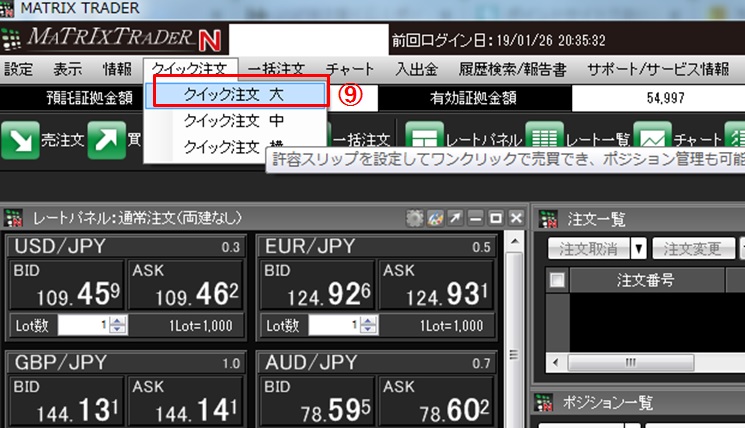Viewport: 745px width, 428px height.
Task: Click EUR/JPY BID rate 124.926
Action: click(317, 285)
